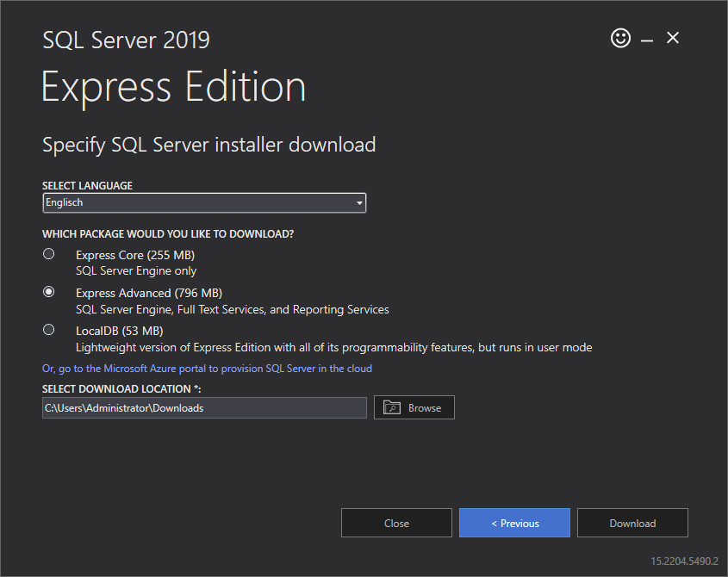Viewport: 728px width, 577px height.
Task: Select Express Core (255 MB) radio button
Action: tap(49, 254)
